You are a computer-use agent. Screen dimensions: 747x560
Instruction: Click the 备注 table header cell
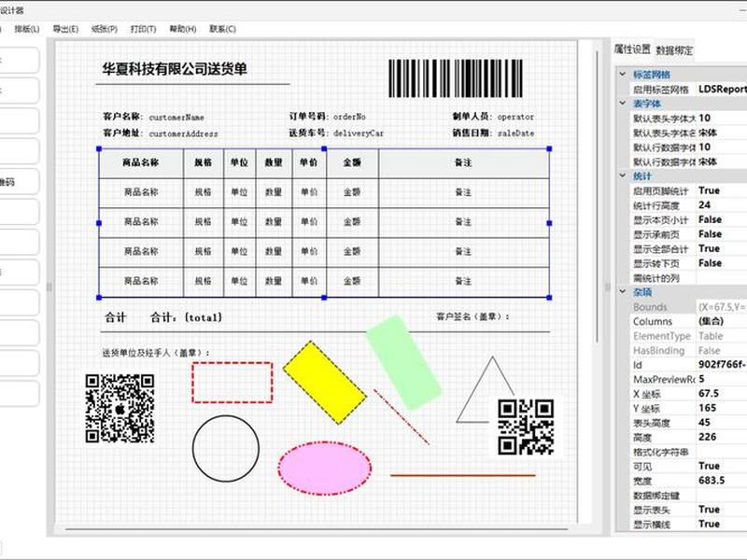(463, 162)
